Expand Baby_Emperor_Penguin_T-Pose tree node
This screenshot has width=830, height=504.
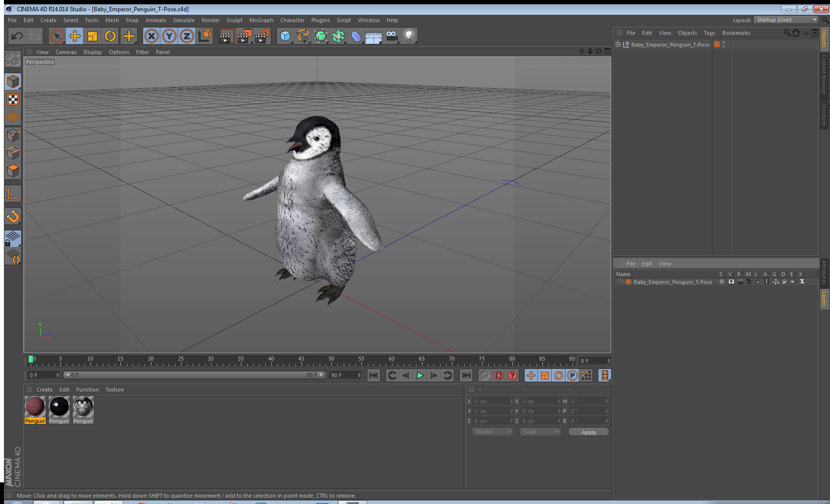[x=618, y=44]
